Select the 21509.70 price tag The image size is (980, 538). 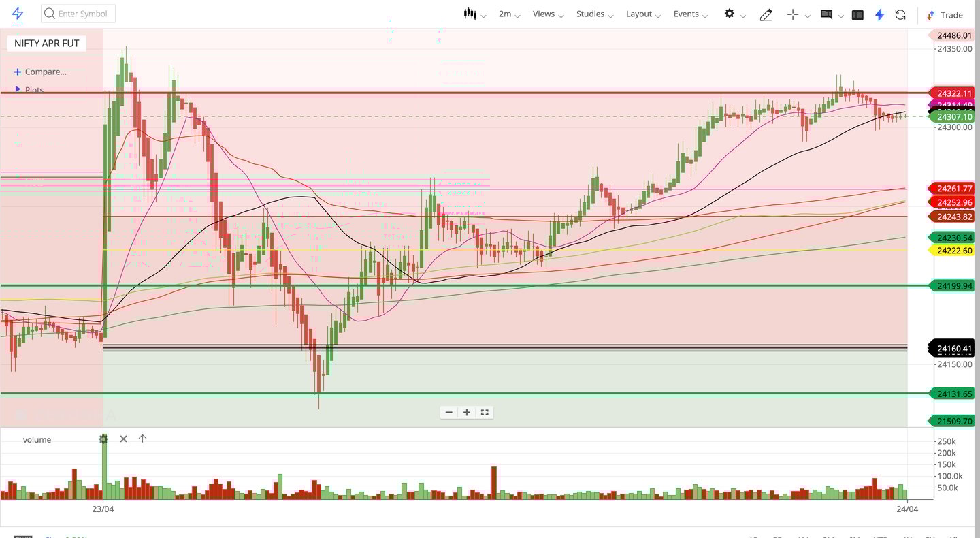pyautogui.click(x=951, y=421)
